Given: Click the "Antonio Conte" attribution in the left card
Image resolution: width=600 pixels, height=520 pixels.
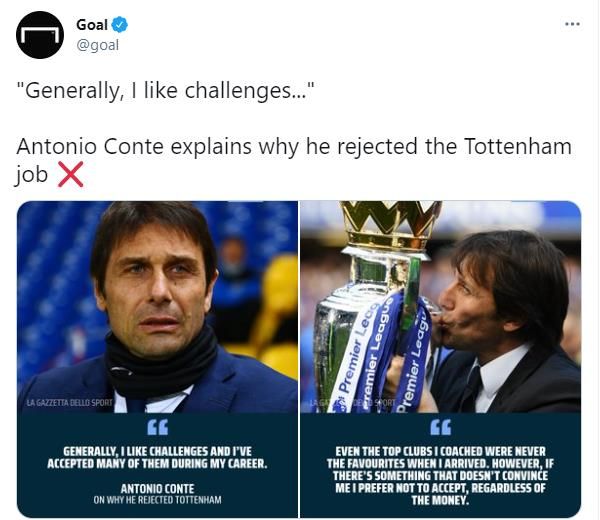Looking at the screenshot, I should 158,489.
